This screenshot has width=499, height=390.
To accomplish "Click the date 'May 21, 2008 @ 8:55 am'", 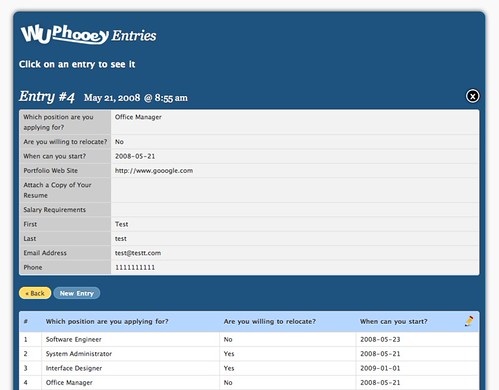I will point(136,98).
